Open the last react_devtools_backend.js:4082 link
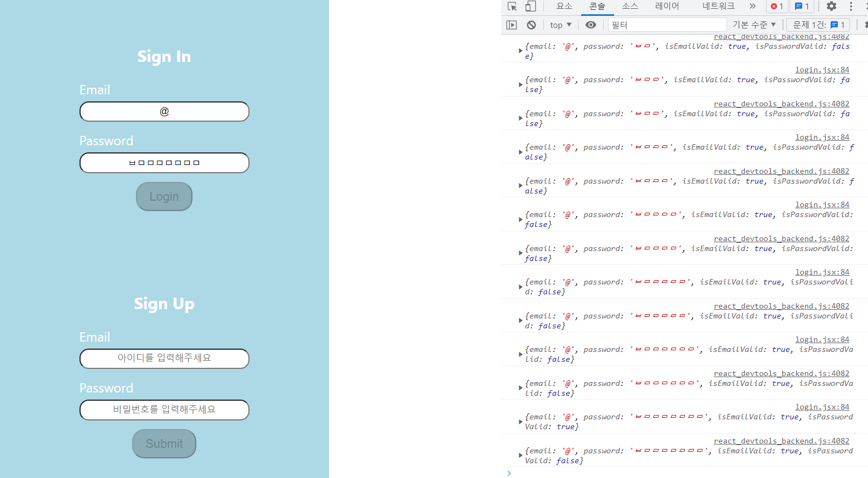Screen dimensions: 868x478 pyautogui.click(x=781, y=441)
